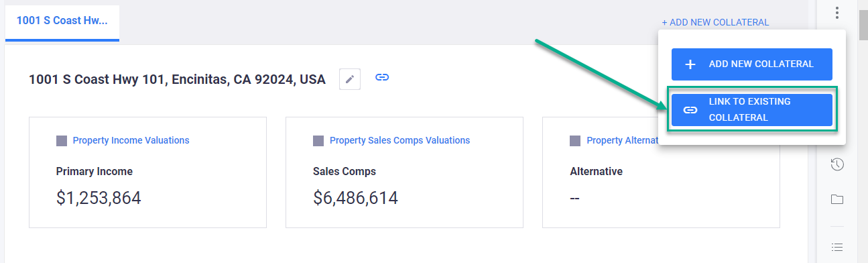Open the three-dot vertical menu
The width and height of the screenshot is (868, 263).
pos(837,12)
